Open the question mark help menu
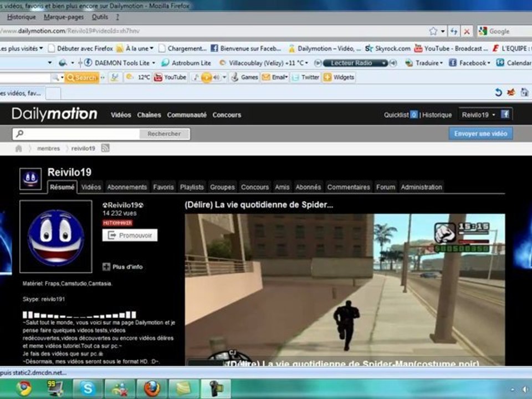The width and height of the screenshot is (532, 399). coord(117,17)
